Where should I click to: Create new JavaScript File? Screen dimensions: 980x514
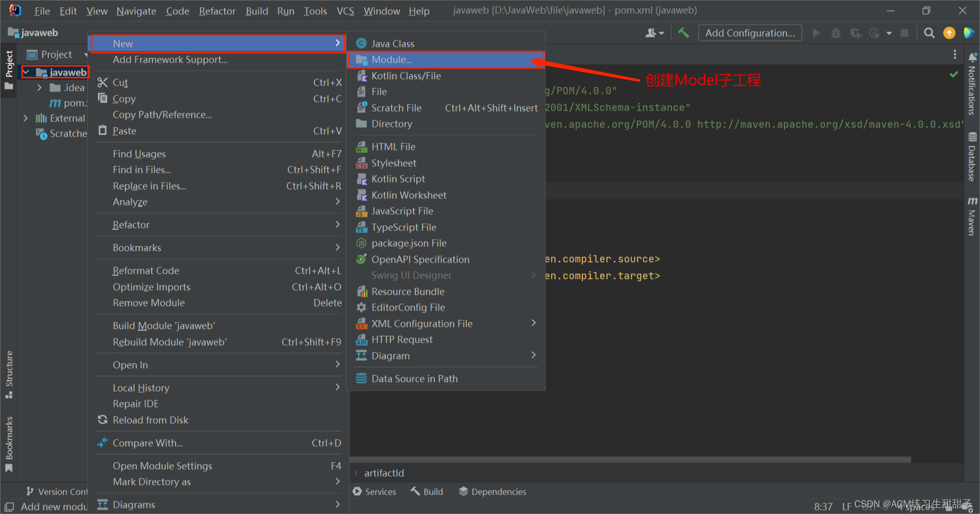click(446, 211)
